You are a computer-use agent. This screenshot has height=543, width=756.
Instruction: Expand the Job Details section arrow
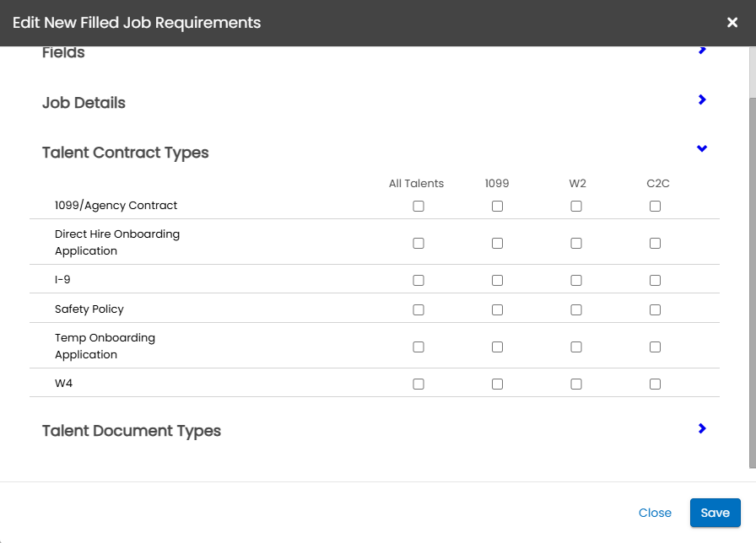pos(702,99)
